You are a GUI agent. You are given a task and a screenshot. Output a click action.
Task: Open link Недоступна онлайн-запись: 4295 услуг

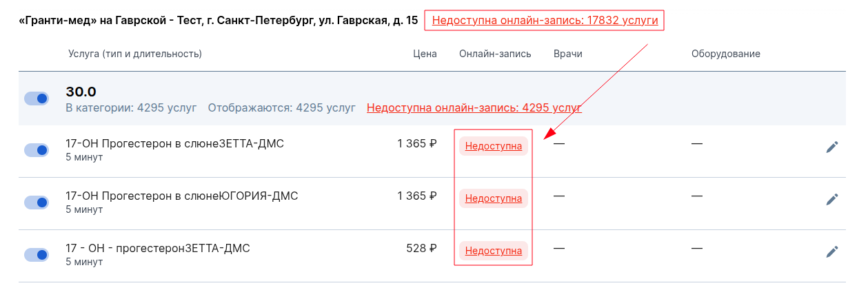[474, 107]
